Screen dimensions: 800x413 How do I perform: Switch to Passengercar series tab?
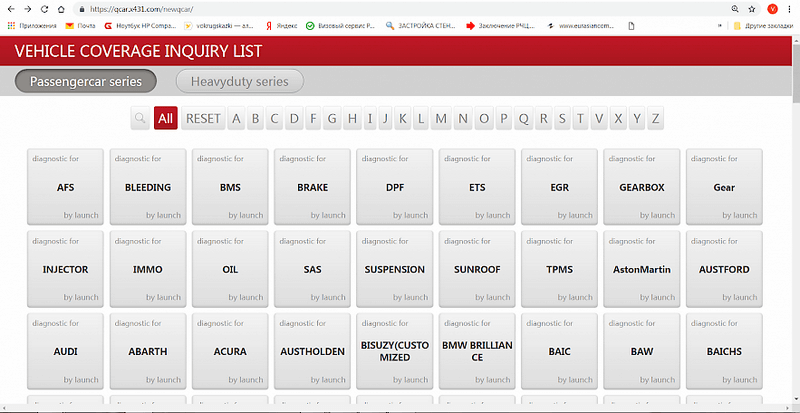(86, 81)
